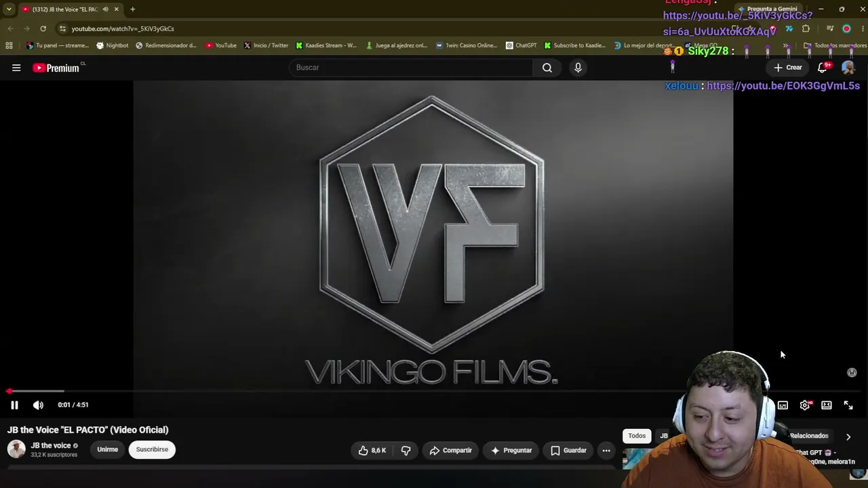Open the browser apps grid shortcut
The image size is (868, 488).
coord(9,45)
